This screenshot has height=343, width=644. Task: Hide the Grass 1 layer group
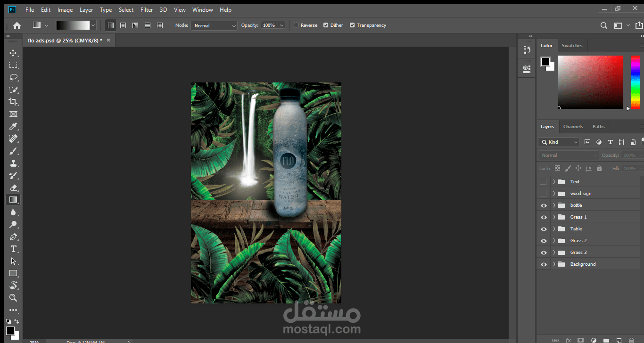coord(544,217)
